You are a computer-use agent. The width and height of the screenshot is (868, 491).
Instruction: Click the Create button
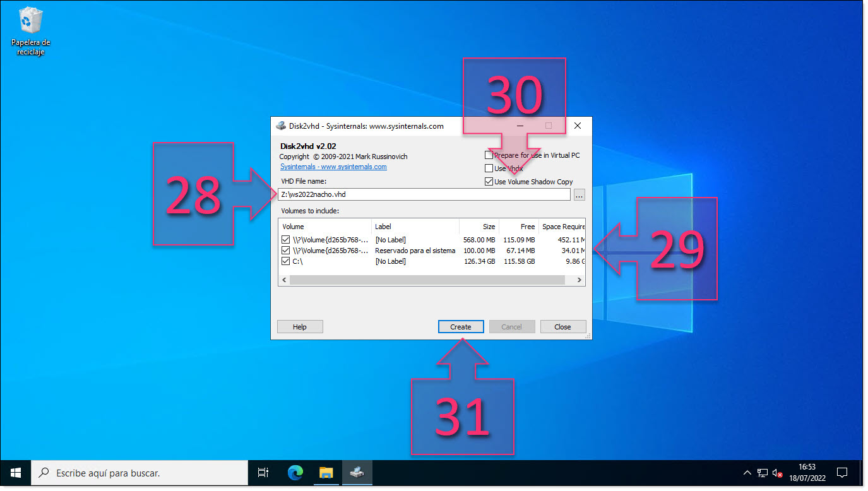click(461, 327)
